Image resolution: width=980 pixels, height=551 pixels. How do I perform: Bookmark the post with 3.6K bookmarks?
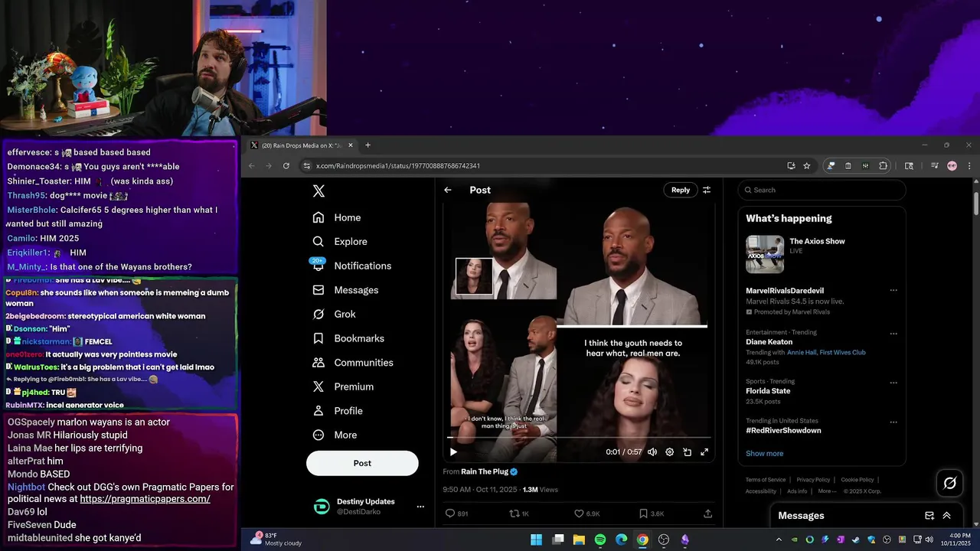click(x=652, y=514)
